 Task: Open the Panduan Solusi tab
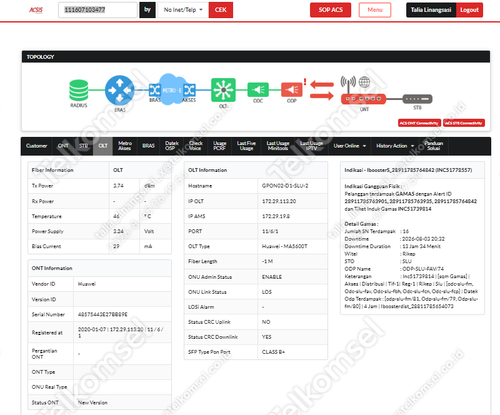click(434, 146)
